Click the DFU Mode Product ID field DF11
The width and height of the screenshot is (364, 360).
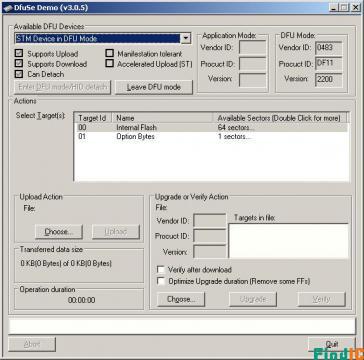pyautogui.click(x=328, y=64)
